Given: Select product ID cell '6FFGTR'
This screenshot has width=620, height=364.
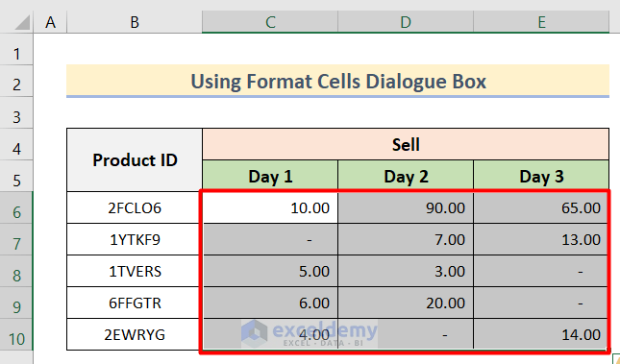Looking at the screenshot, I should (x=135, y=303).
